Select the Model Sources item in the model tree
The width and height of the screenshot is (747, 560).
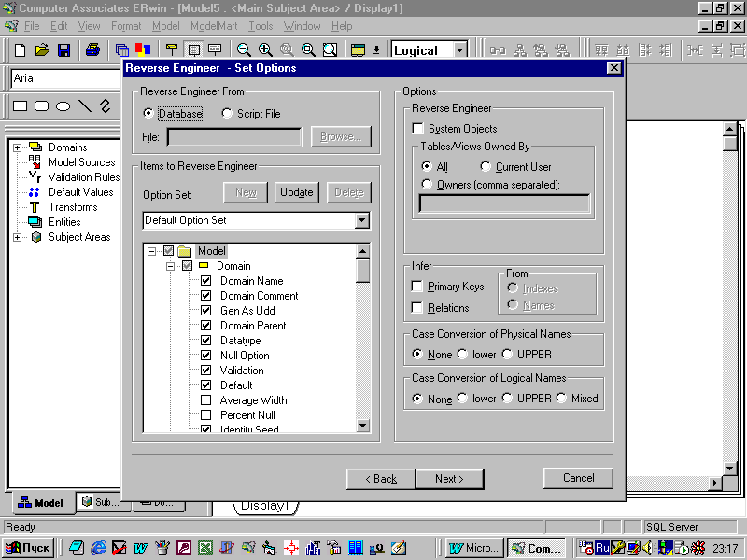81,162
